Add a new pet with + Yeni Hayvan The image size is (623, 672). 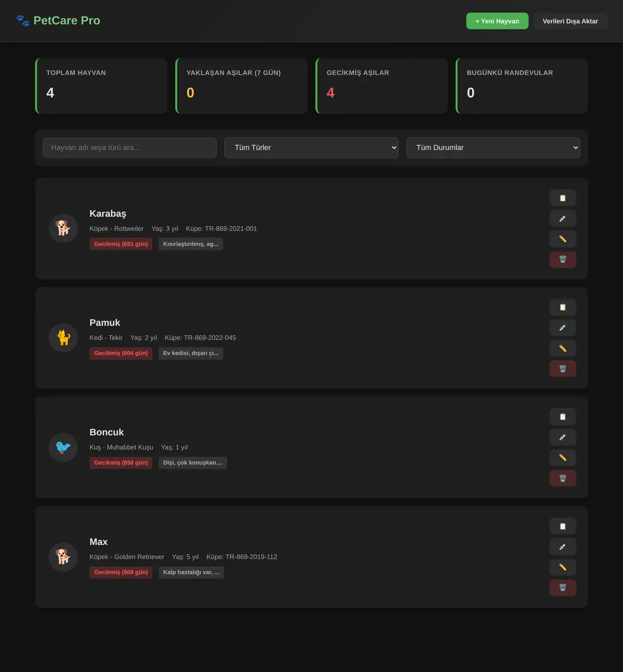pyautogui.click(x=497, y=21)
